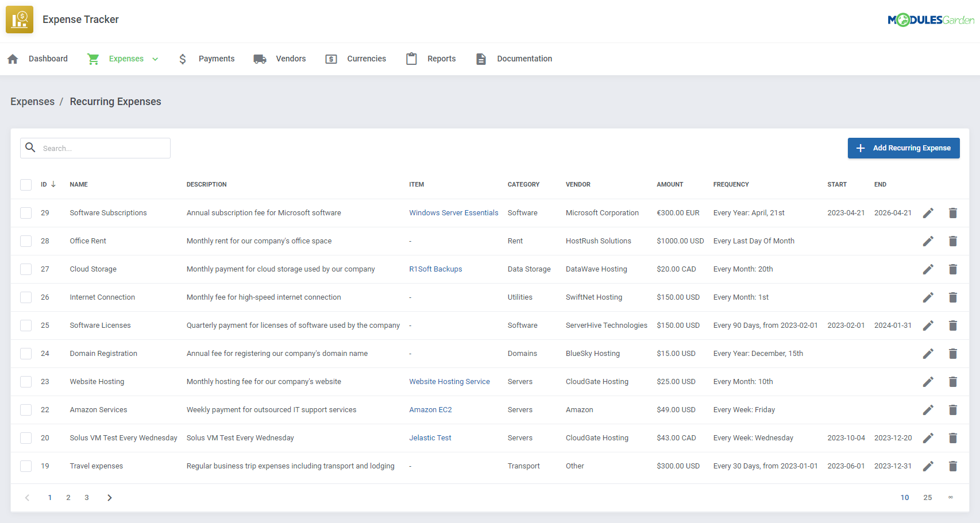Check the select-all checkbox in table header

tap(26, 184)
